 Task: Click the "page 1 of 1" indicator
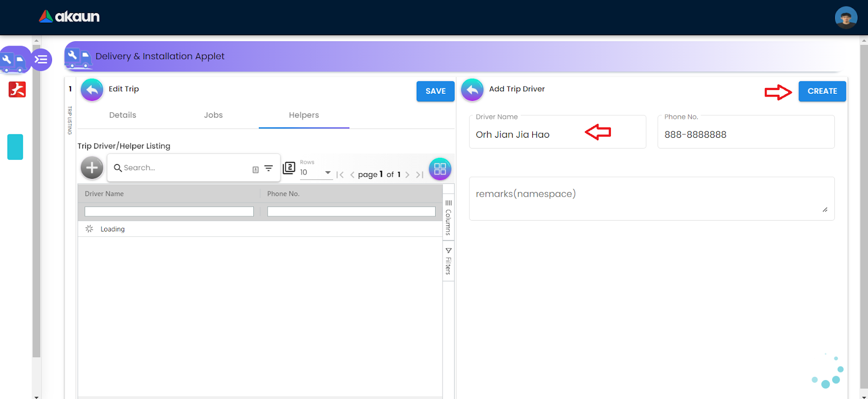click(379, 175)
